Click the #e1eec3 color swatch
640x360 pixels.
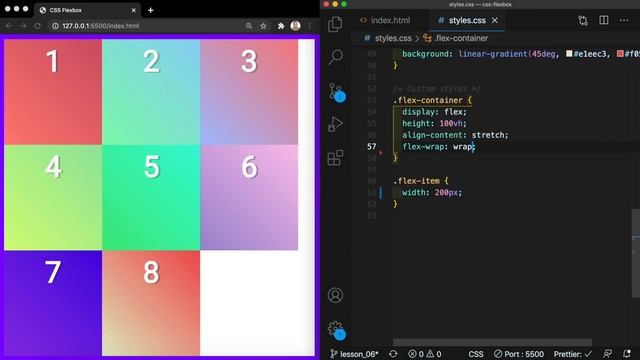pyautogui.click(x=569, y=53)
